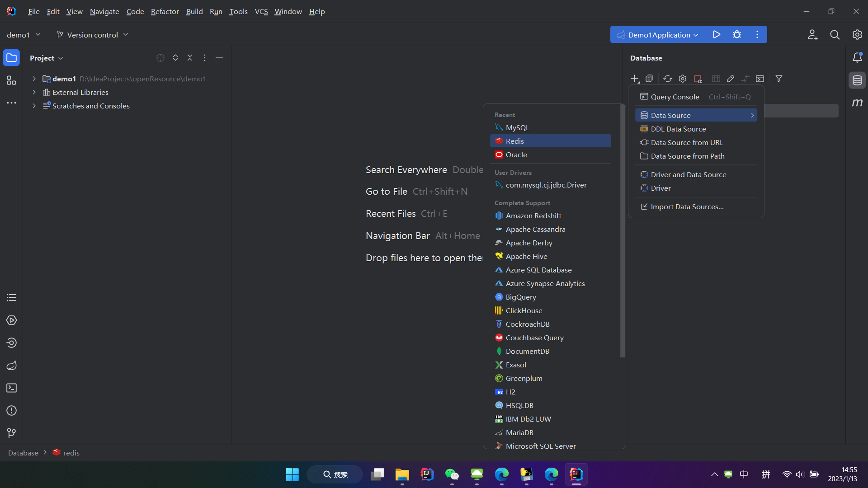
Task: Click the Maven tool window icon
Action: click(857, 103)
